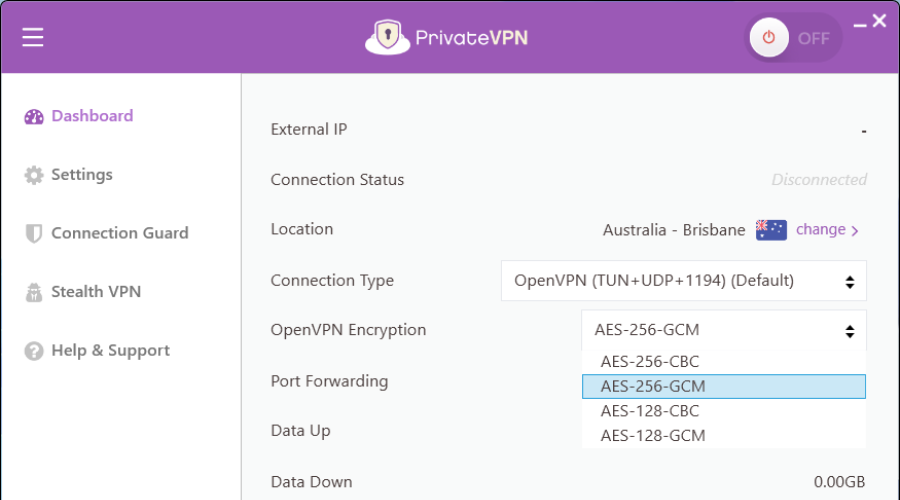The width and height of the screenshot is (900, 500).
Task: Minimize the PrivateVPN window
Action: pos(859,25)
